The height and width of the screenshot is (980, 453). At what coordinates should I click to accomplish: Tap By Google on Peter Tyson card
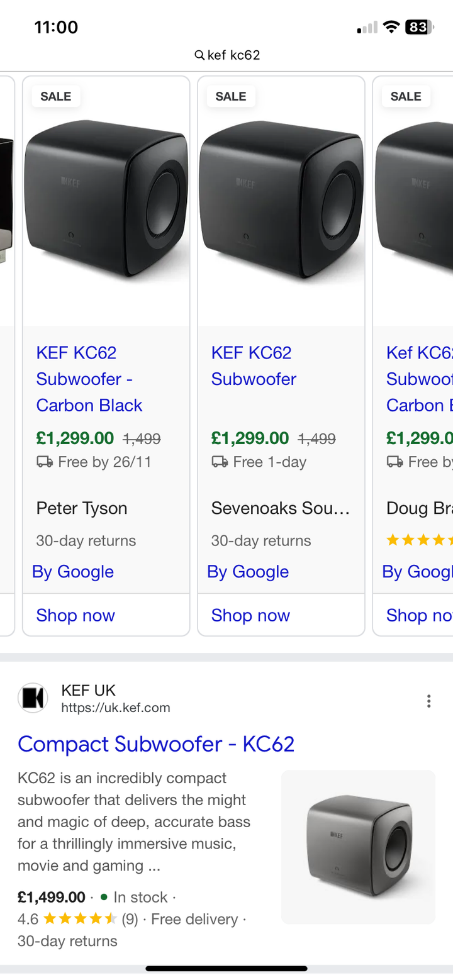73,572
